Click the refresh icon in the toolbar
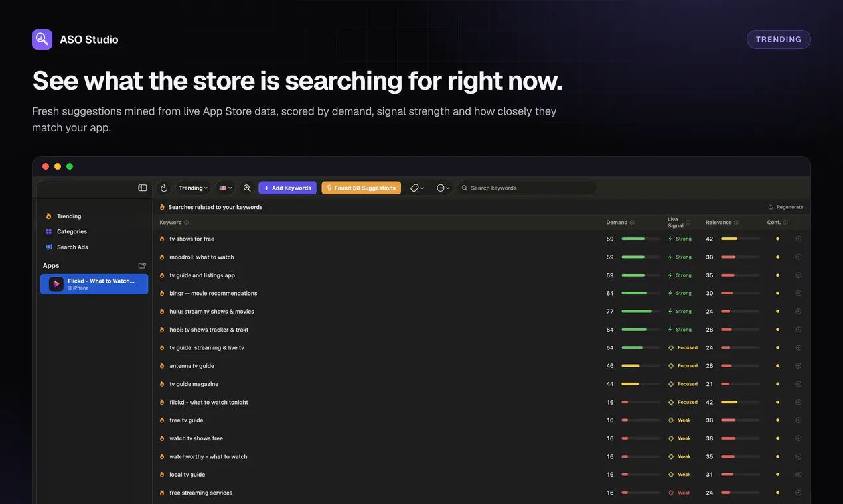The width and height of the screenshot is (843, 504). pos(164,188)
